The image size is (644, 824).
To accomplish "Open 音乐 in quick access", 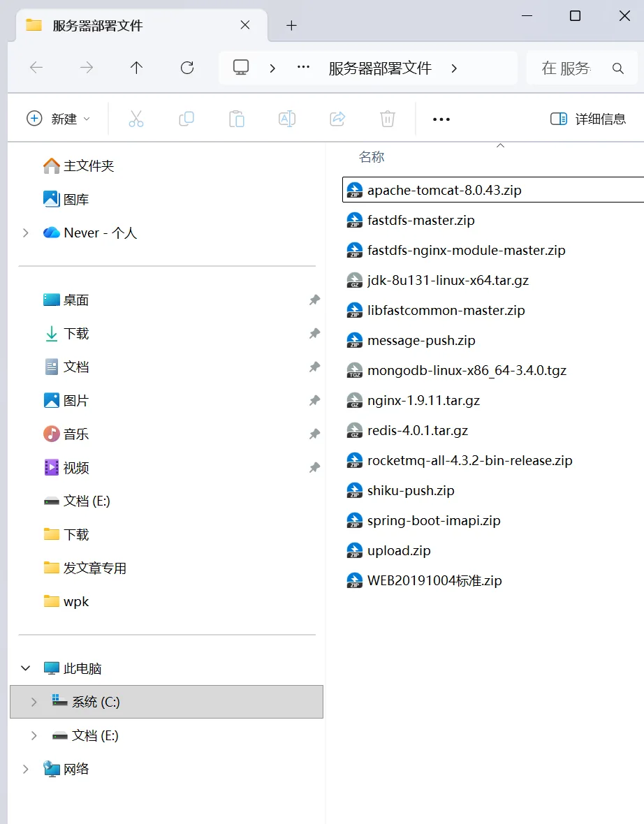I will (66, 434).
